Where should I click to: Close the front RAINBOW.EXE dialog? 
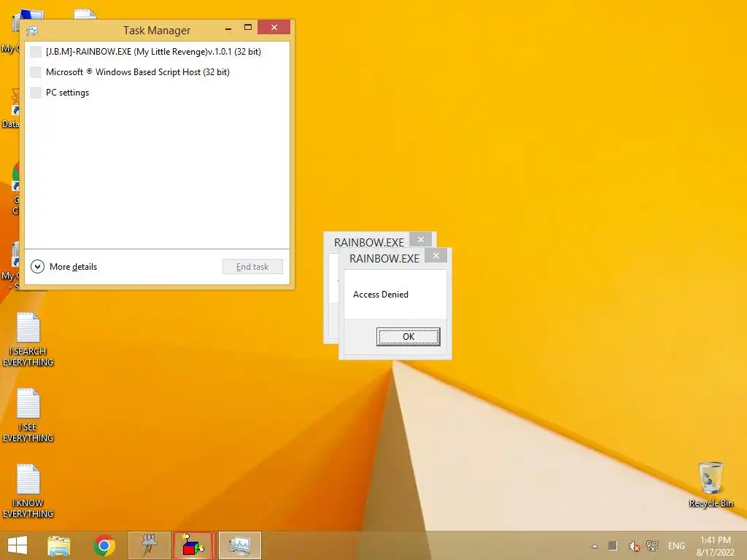tap(436, 256)
